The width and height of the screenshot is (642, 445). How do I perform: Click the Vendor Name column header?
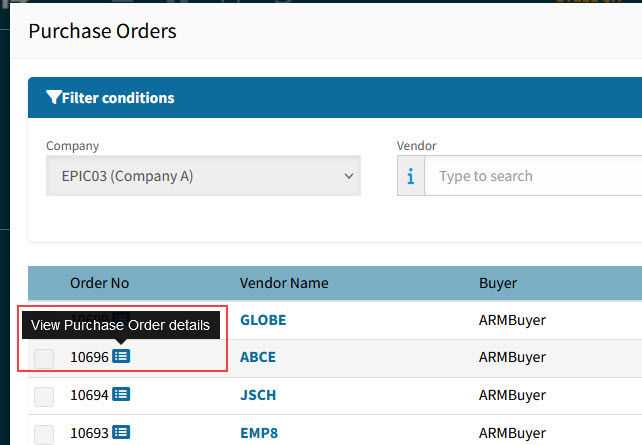(x=284, y=283)
